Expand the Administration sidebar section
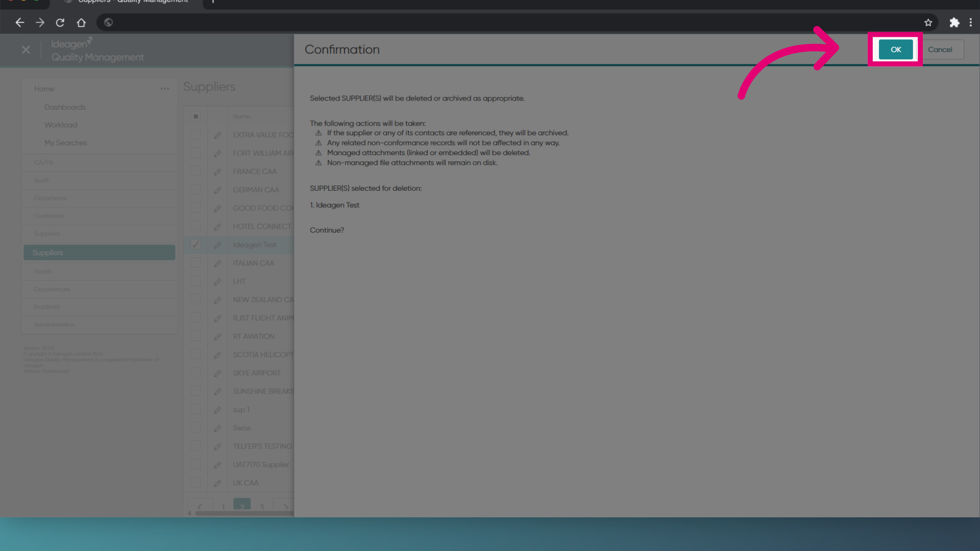The height and width of the screenshot is (551, 980). [x=100, y=325]
